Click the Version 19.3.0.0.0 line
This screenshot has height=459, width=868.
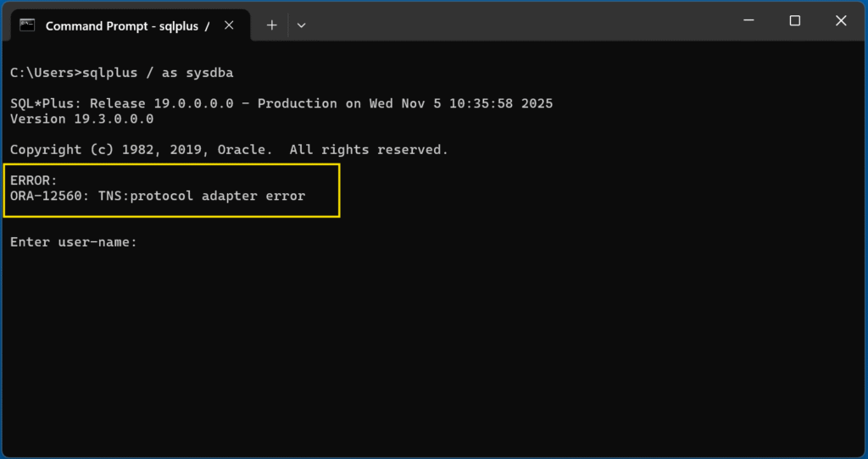point(81,119)
